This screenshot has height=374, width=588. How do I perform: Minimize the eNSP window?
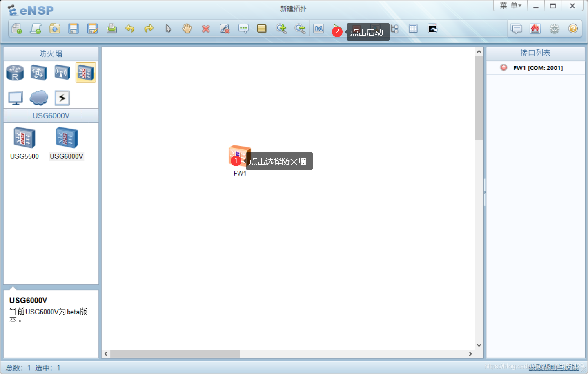536,6
